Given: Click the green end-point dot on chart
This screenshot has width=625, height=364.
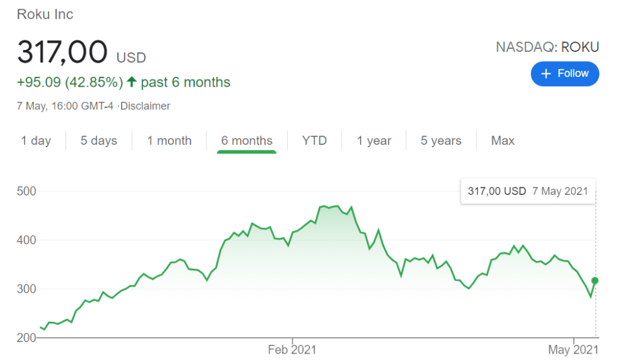Looking at the screenshot, I should click(596, 281).
